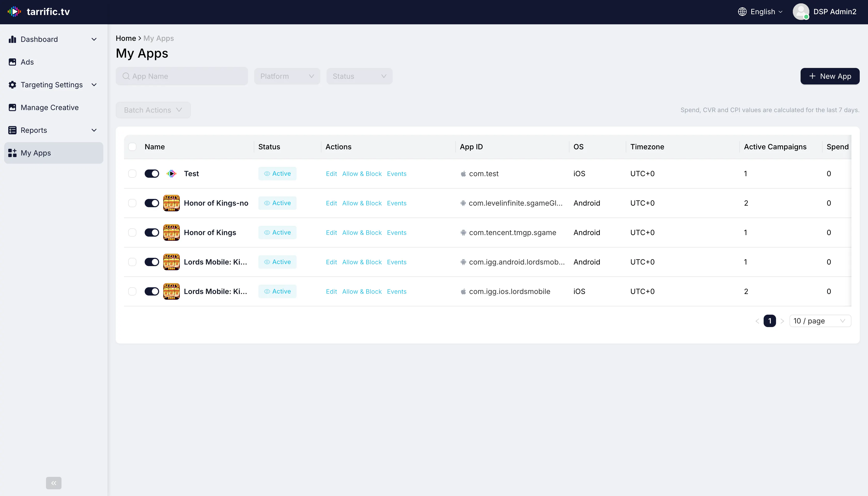
Task: Open the Dashboard sidebar item
Action: click(53, 39)
